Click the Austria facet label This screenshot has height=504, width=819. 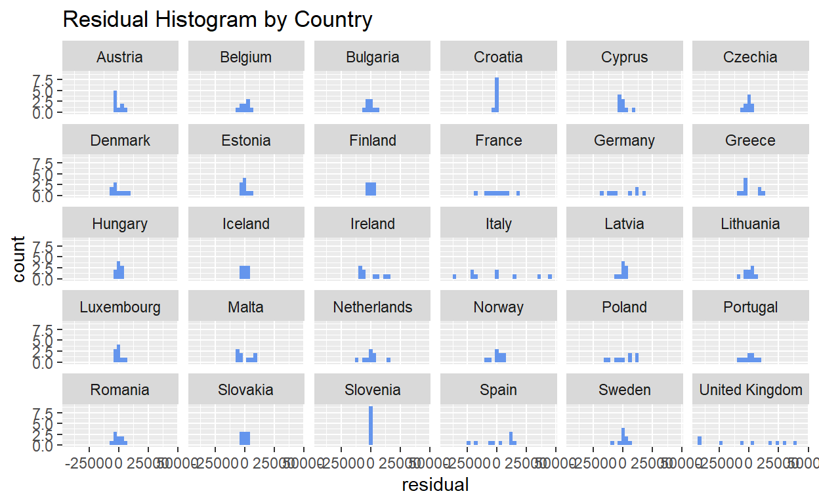119,57
